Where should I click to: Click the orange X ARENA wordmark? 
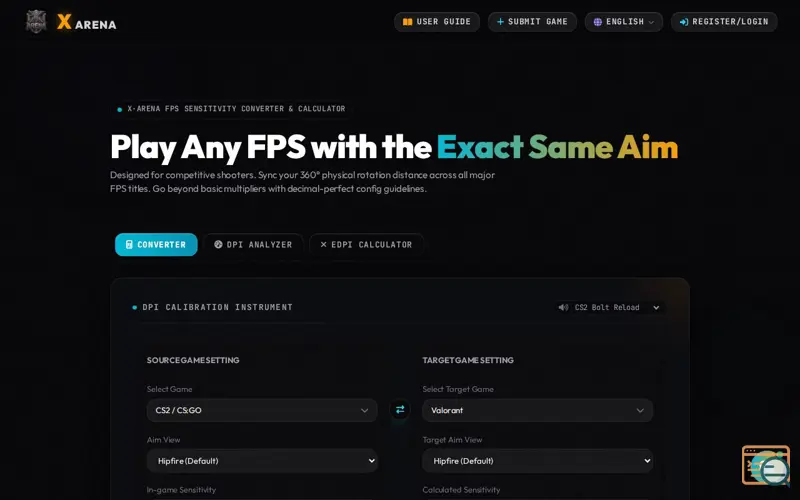click(86, 22)
